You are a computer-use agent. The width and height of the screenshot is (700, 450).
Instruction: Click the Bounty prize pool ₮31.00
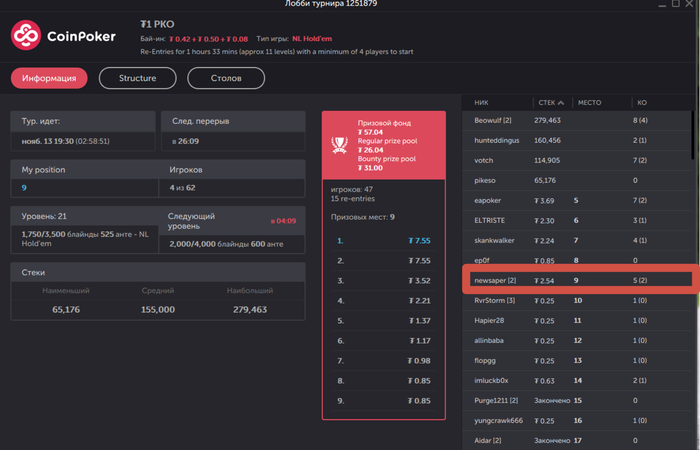point(370,168)
